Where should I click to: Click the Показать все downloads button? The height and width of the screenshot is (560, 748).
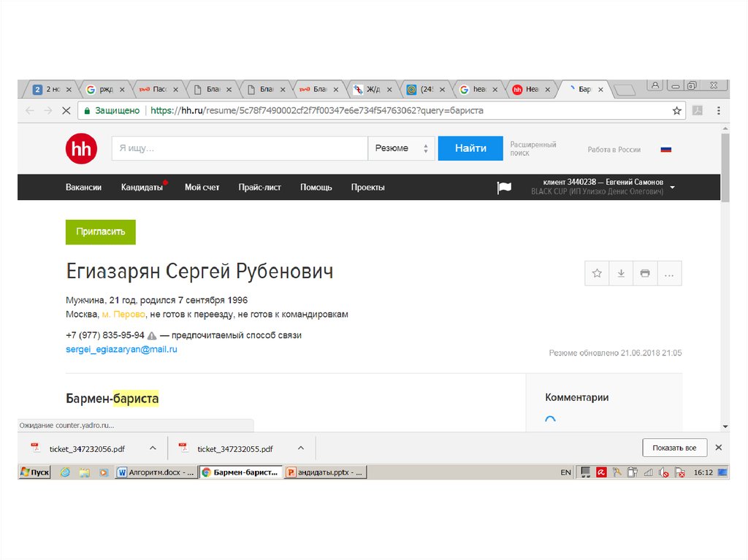coord(674,448)
